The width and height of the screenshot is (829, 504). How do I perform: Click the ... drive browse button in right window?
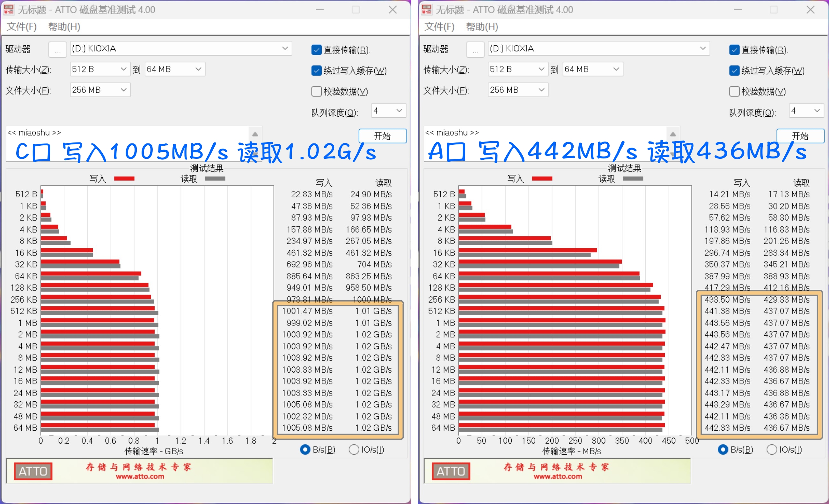475,49
